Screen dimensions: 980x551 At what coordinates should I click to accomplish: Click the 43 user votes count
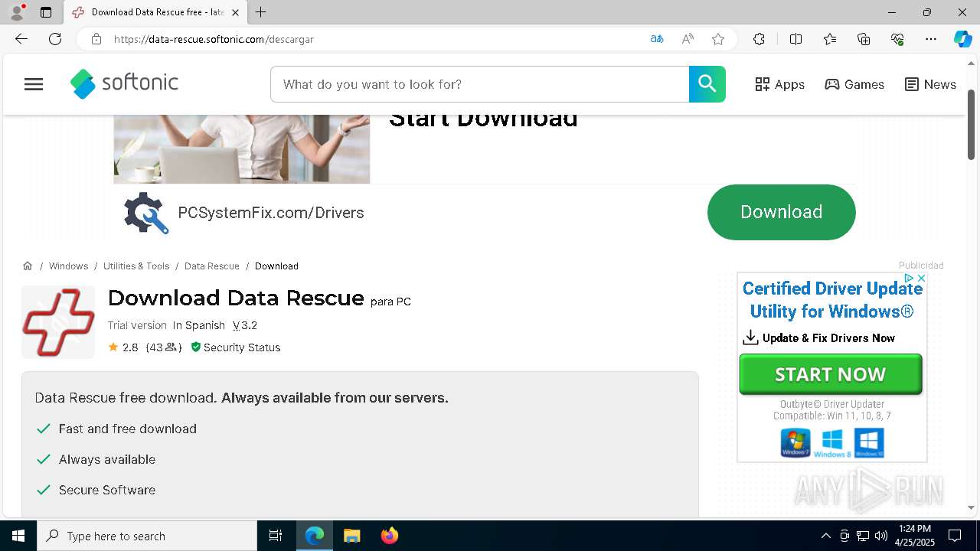[x=164, y=347]
